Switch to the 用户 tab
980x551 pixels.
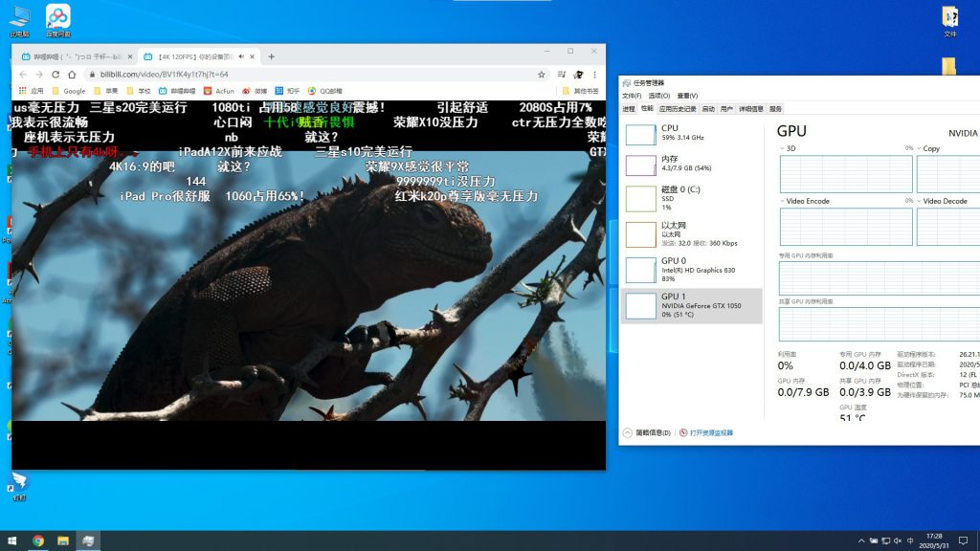pos(726,109)
